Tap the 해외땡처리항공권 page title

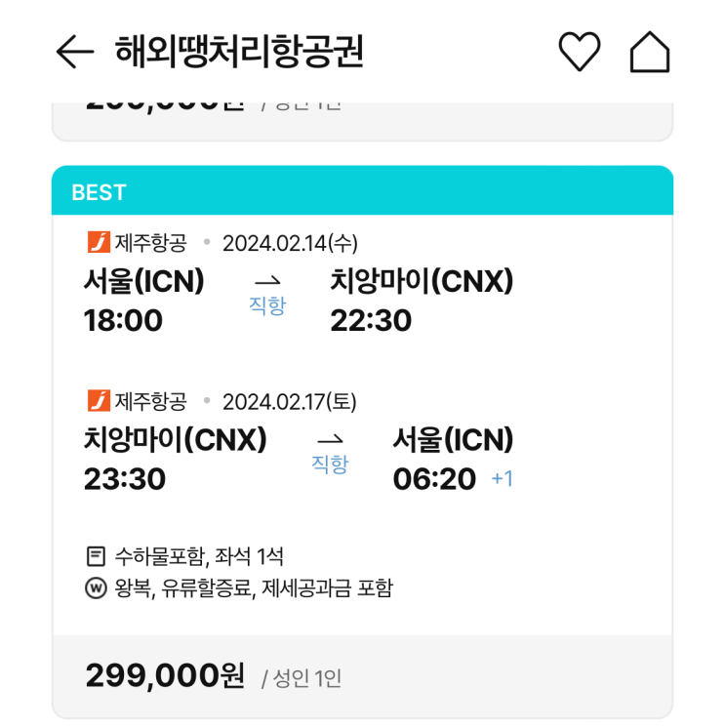coord(239,52)
